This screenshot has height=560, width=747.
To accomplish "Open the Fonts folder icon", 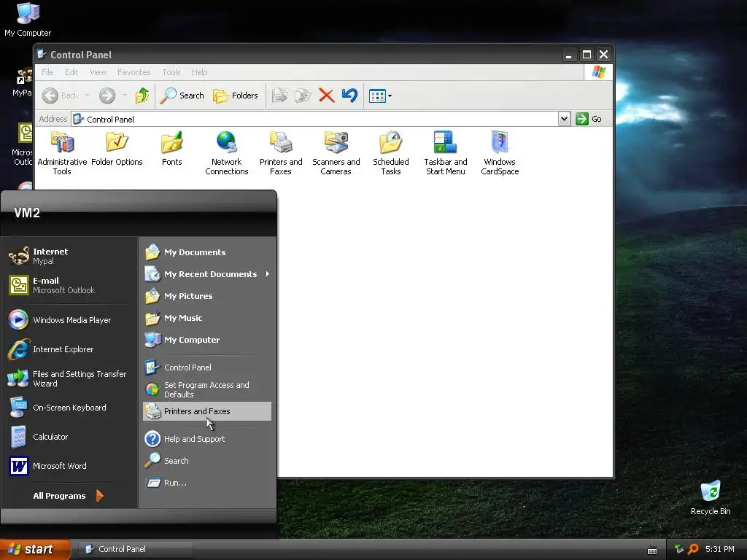I will (x=171, y=148).
